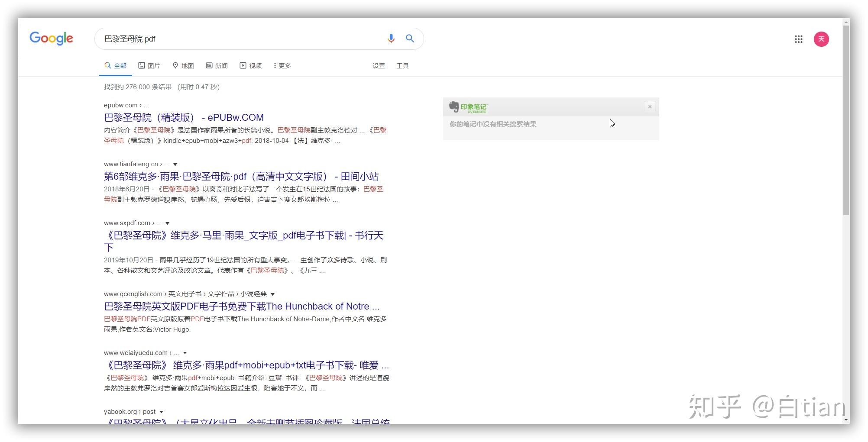Switch to the 视频 videos tab
This screenshot has height=442, width=868.
(x=251, y=66)
